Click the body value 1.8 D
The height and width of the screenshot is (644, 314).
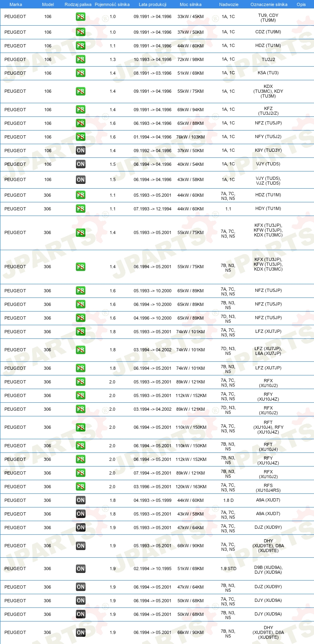(228, 500)
